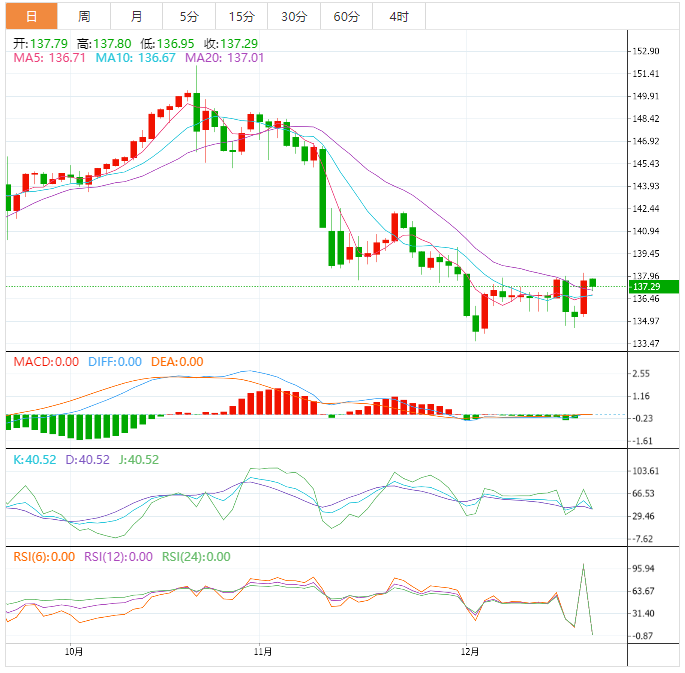Click the RSI(24) indicator label
This screenshot has width=685, height=673.
click(x=196, y=557)
